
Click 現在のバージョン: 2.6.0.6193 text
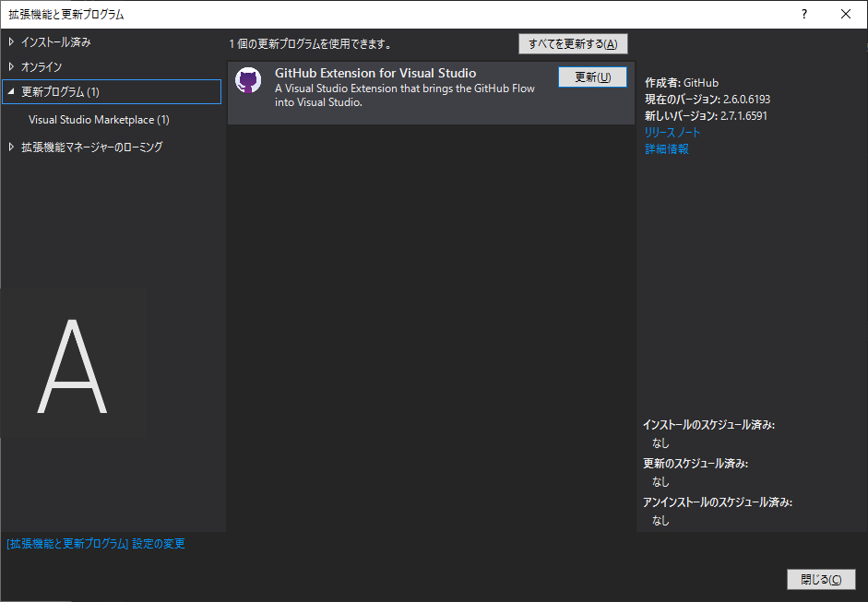(707, 99)
